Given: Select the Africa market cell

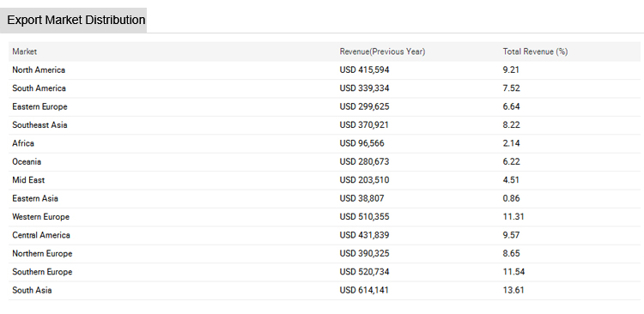Looking at the screenshot, I should coord(23,143).
